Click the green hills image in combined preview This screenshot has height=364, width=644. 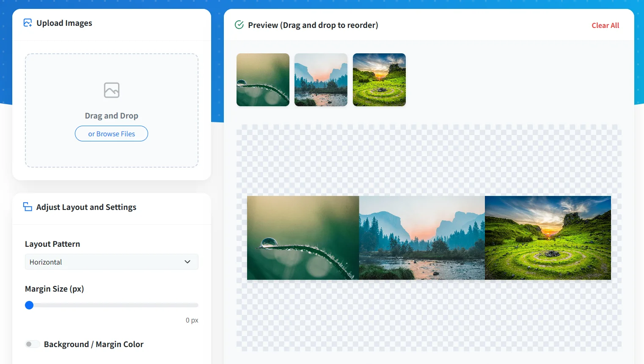tap(548, 238)
